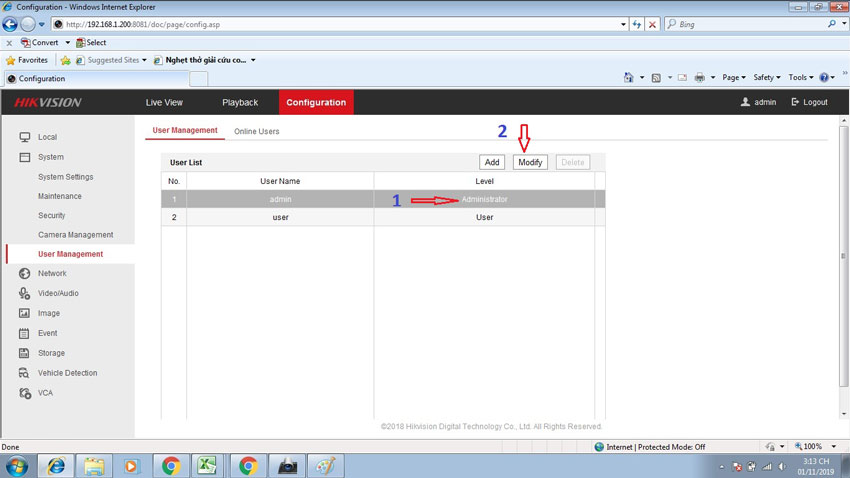
Task: Open the Event calendar icon
Action: (x=25, y=333)
